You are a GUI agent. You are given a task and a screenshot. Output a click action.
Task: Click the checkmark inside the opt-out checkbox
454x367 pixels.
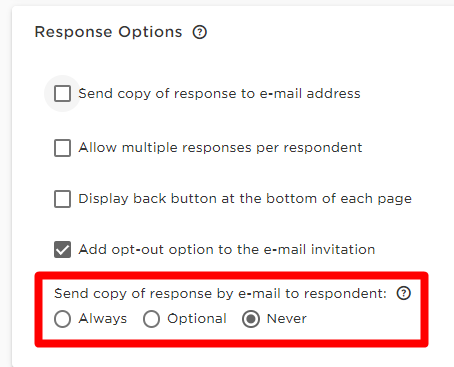62,250
